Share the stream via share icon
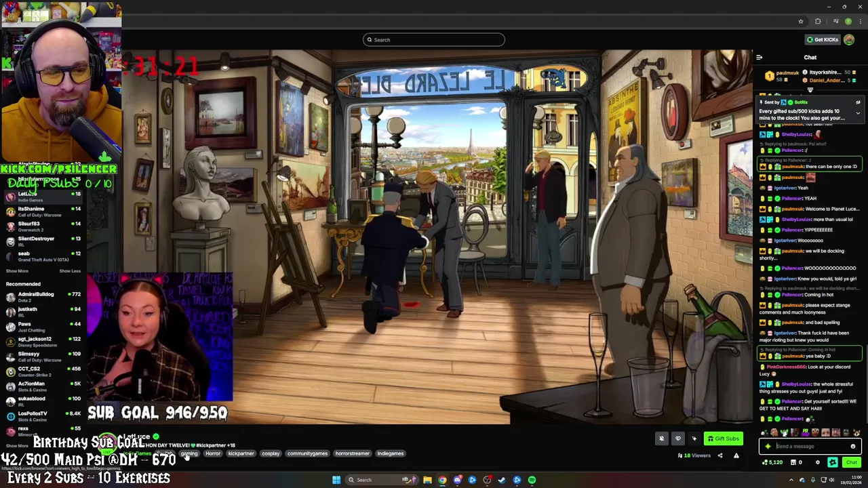This screenshot has height=488, width=868. (x=720, y=455)
